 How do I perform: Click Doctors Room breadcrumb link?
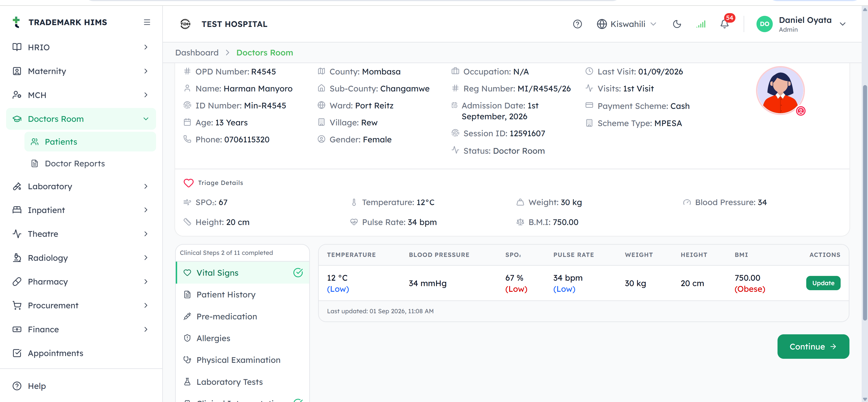[264, 53]
